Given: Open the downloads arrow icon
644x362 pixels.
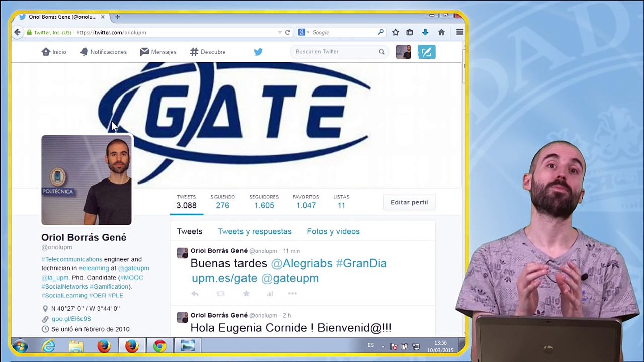Looking at the screenshot, I should click(425, 32).
